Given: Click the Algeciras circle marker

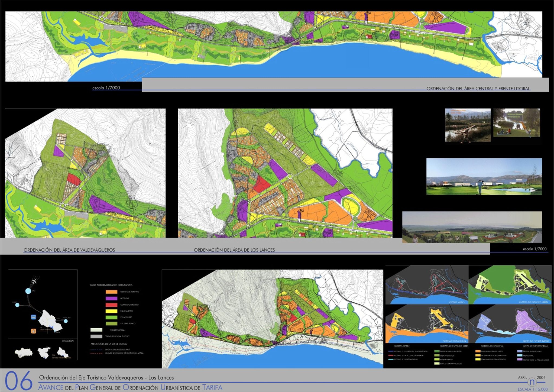Looking at the screenshot, I should (x=66, y=321).
